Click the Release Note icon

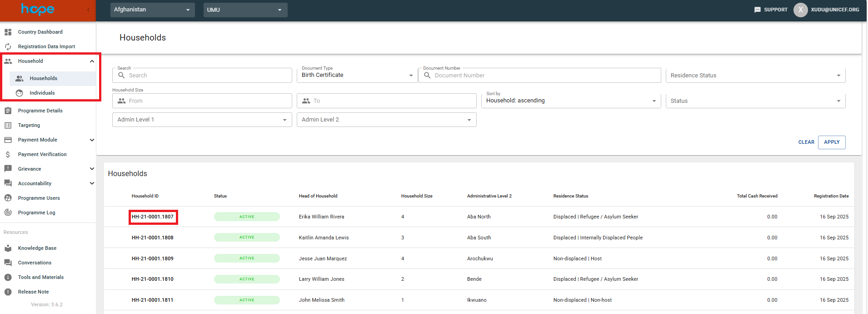coord(8,292)
